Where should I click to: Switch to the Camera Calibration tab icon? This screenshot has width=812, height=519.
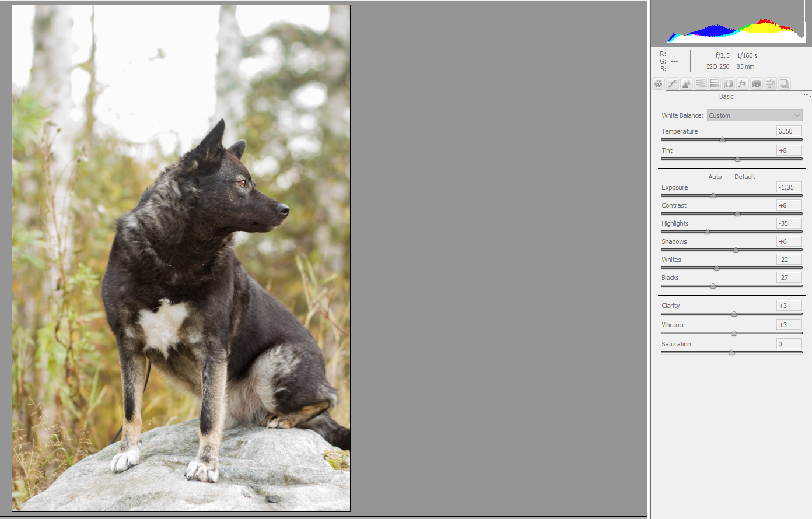(757, 84)
